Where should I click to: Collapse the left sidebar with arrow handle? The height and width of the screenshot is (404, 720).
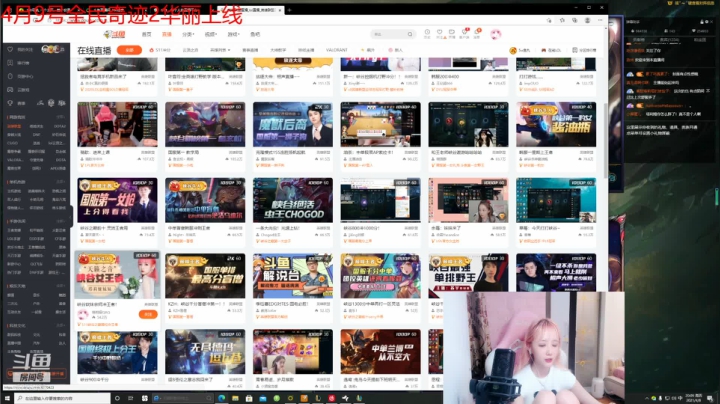pyautogui.click(x=71, y=216)
